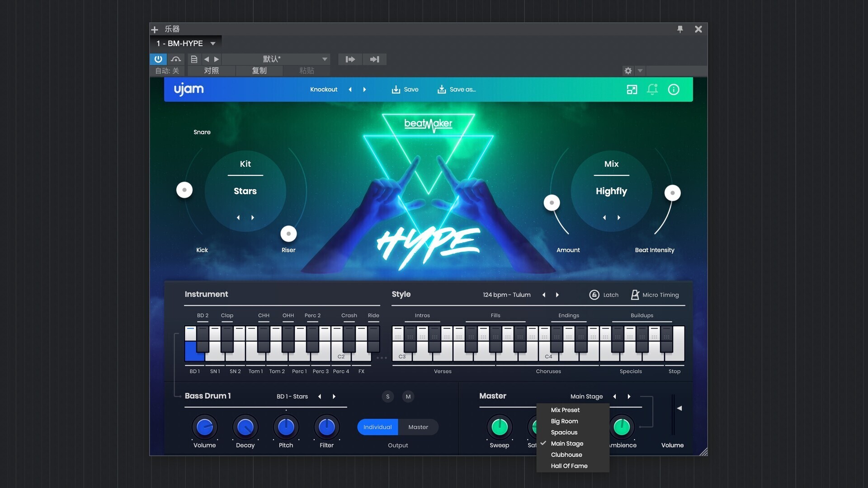Click the Riser knob handle

[x=288, y=234]
